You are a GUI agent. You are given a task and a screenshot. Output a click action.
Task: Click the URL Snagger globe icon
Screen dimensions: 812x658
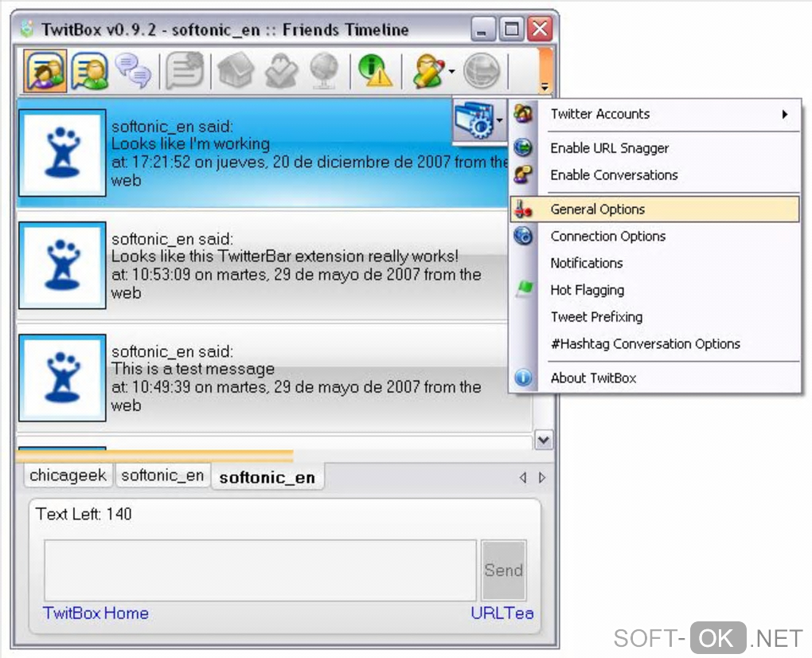click(x=523, y=147)
